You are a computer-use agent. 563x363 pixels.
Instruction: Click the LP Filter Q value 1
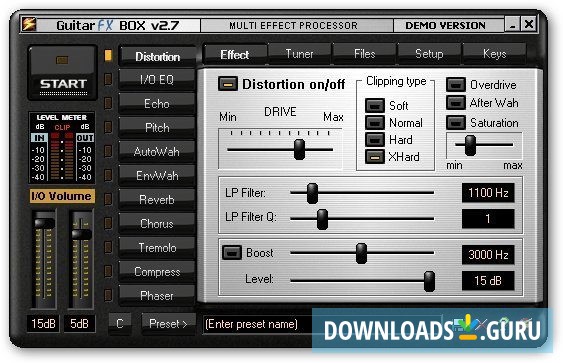tap(488, 219)
